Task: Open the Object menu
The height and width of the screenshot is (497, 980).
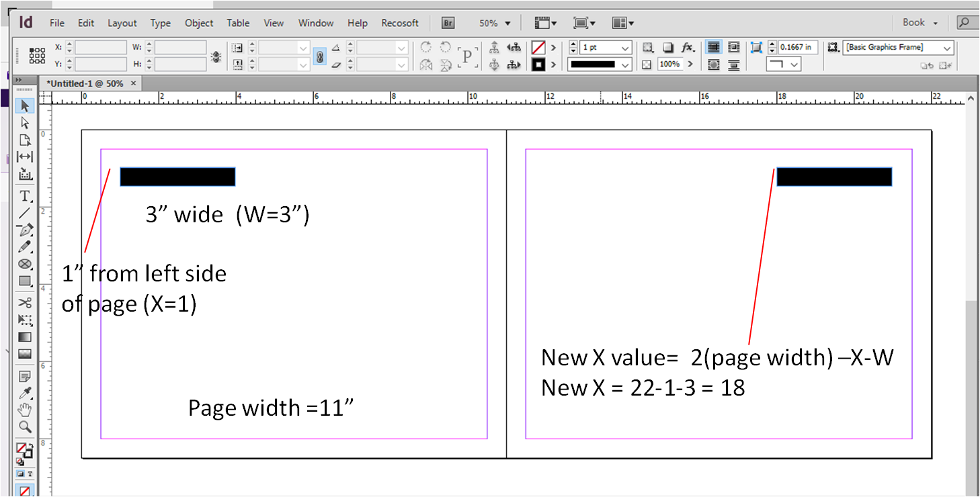Action: pos(199,23)
